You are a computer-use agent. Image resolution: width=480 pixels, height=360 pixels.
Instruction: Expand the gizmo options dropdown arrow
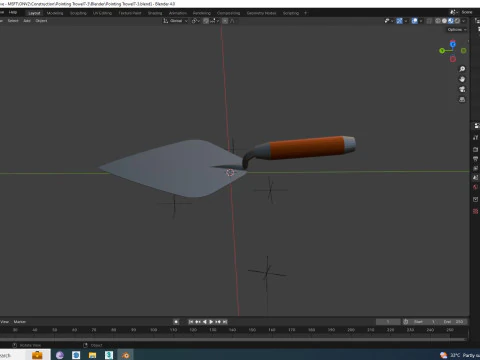point(406,21)
